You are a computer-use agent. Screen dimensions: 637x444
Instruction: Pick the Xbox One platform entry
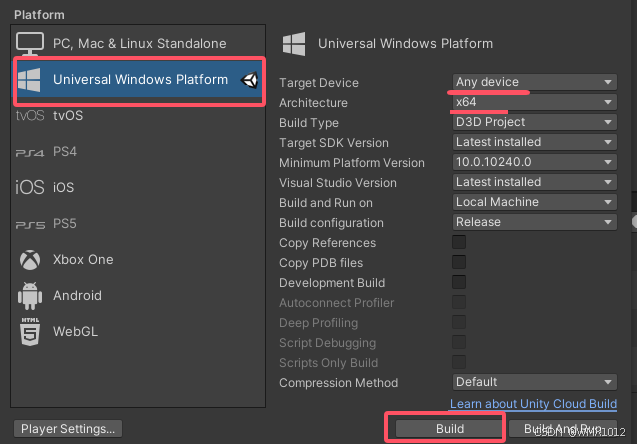click(x=138, y=260)
